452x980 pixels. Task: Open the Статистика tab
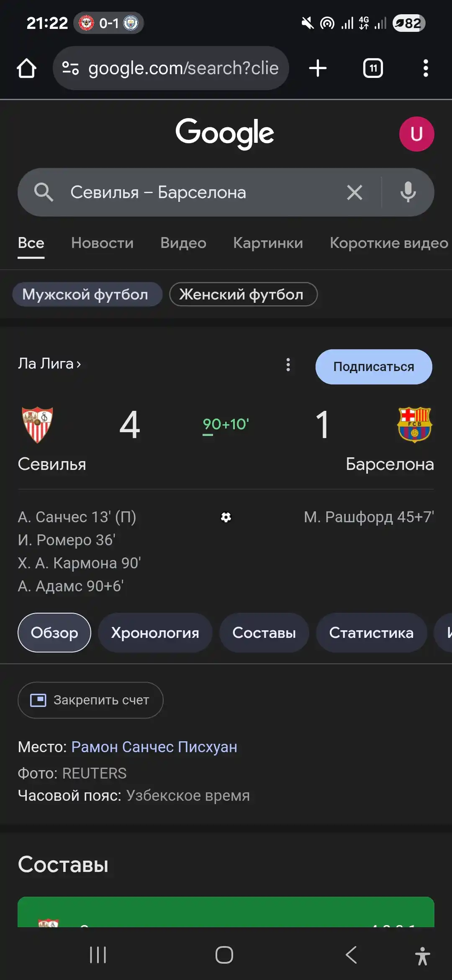[371, 632]
